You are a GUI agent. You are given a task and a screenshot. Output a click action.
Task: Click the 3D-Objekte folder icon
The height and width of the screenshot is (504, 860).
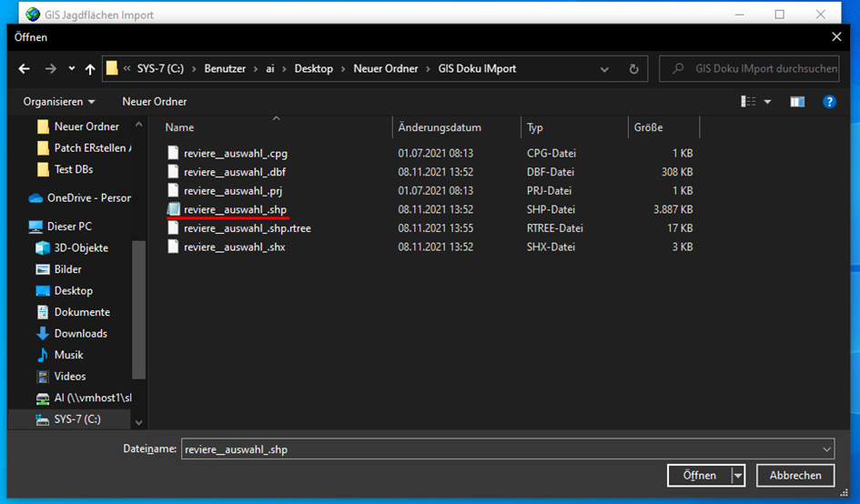click(x=43, y=248)
